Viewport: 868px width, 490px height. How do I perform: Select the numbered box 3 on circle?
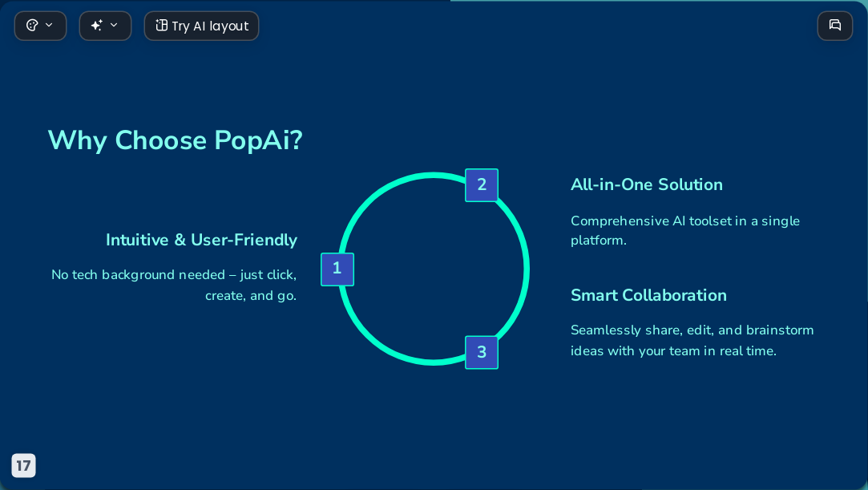coord(482,352)
